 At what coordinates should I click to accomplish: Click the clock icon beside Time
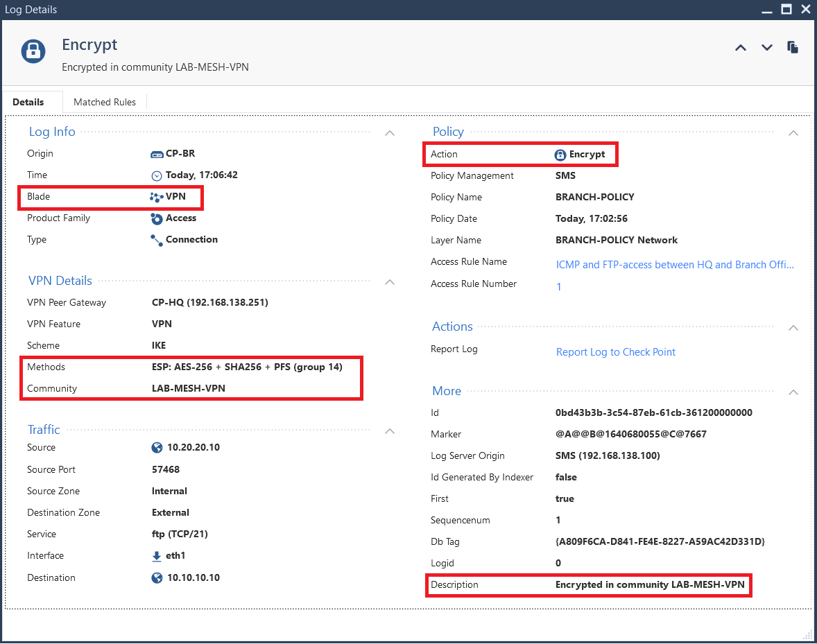(x=156, y=175)
